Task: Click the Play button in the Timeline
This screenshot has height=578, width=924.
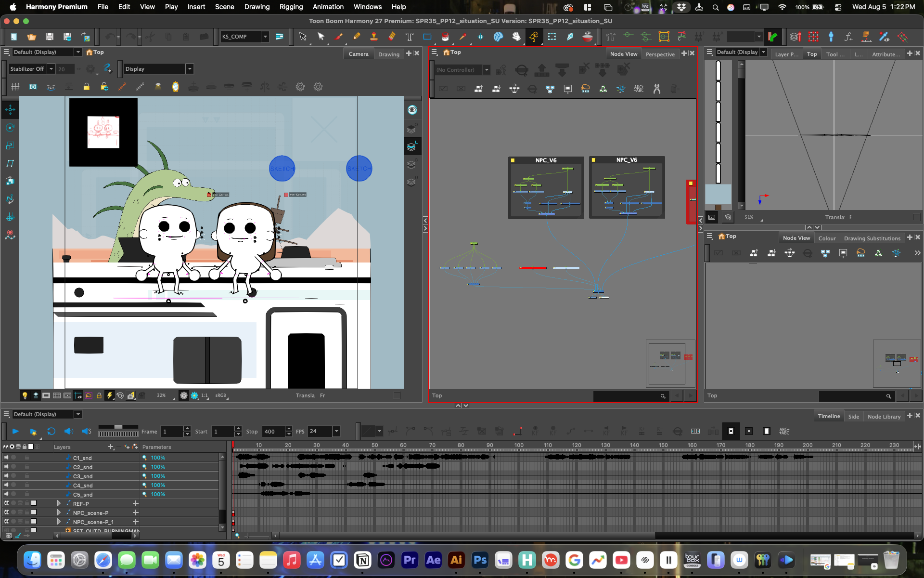Action: [x=15, y=431]
